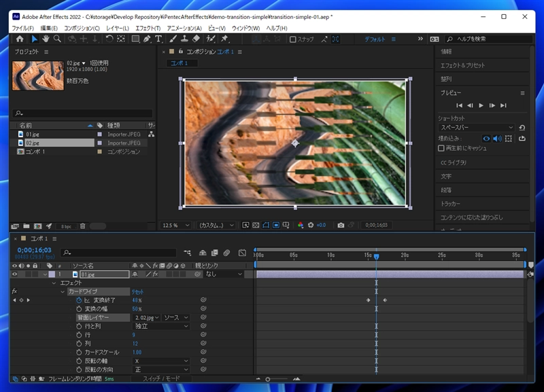544x392 pixels.
Task: Open the ソース dropdown beside 背面レイヤー
Action: click(176, 317)
